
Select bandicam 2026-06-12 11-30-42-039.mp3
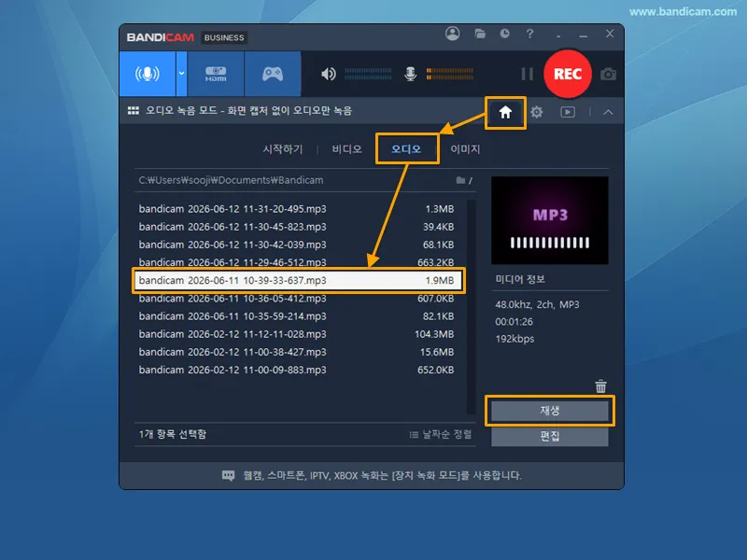[x=298, y=245]
